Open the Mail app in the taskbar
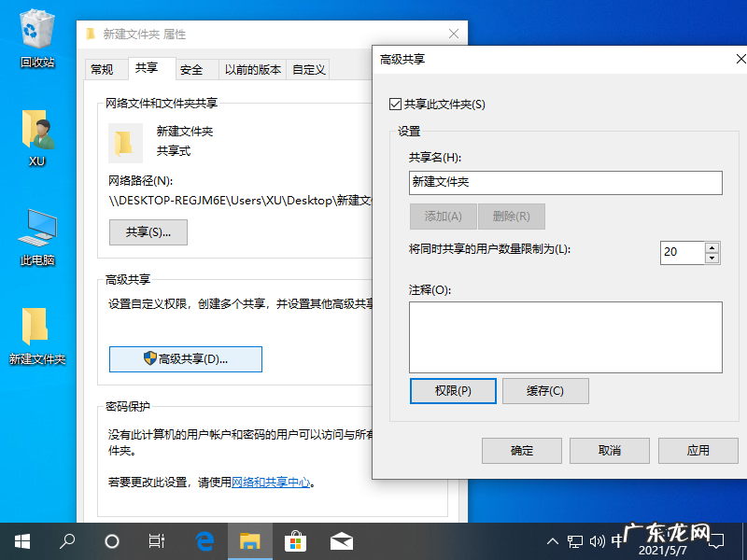The image size is (747, 560). pos(341,541)
